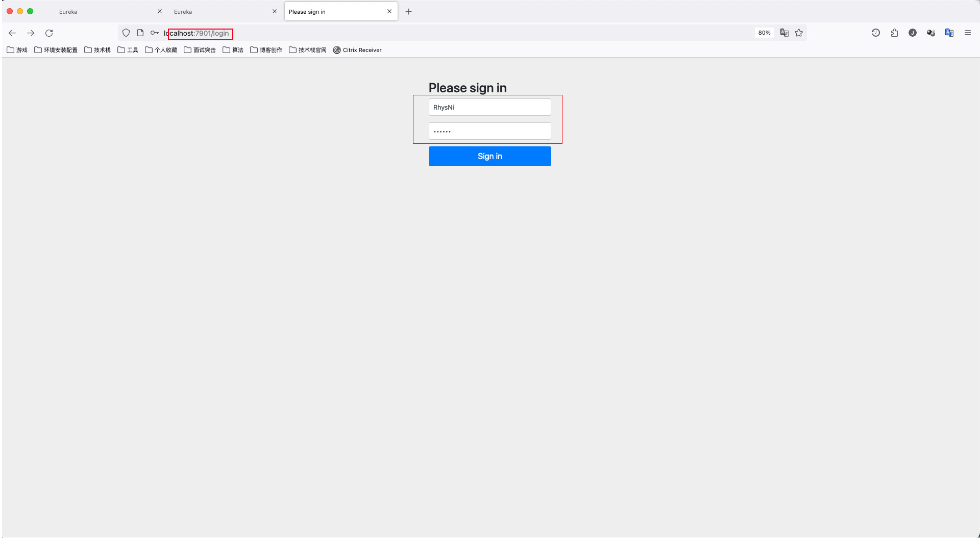Open extensions puzzle icon

894,33
